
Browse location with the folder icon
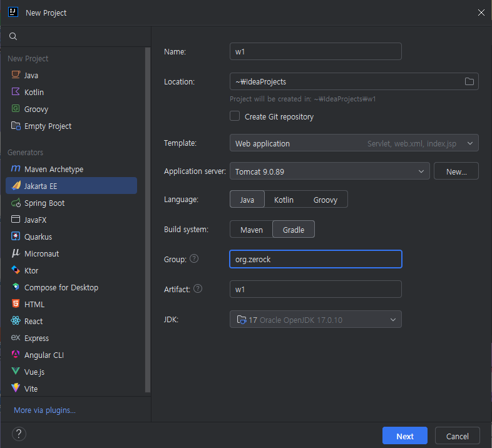(469, 81)
